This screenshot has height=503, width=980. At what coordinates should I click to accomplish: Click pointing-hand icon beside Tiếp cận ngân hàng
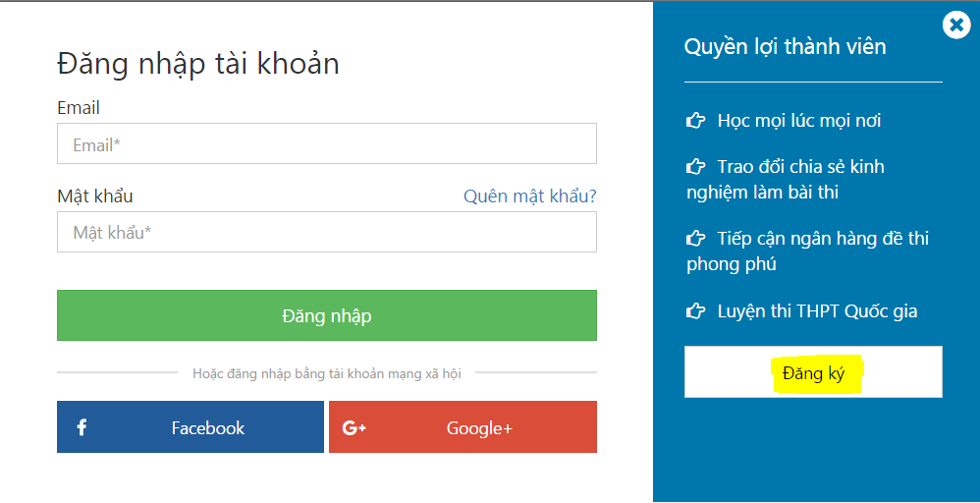tap(695, 239)
